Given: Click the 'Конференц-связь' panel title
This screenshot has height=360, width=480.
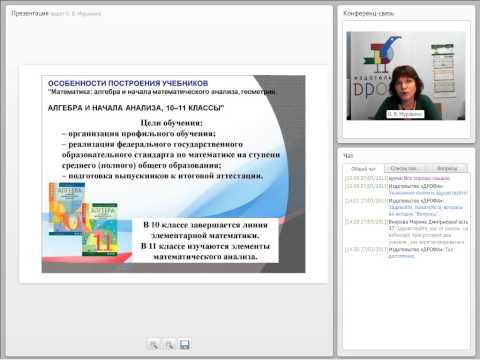Looking at the screenshot, I should coord(368,14).
